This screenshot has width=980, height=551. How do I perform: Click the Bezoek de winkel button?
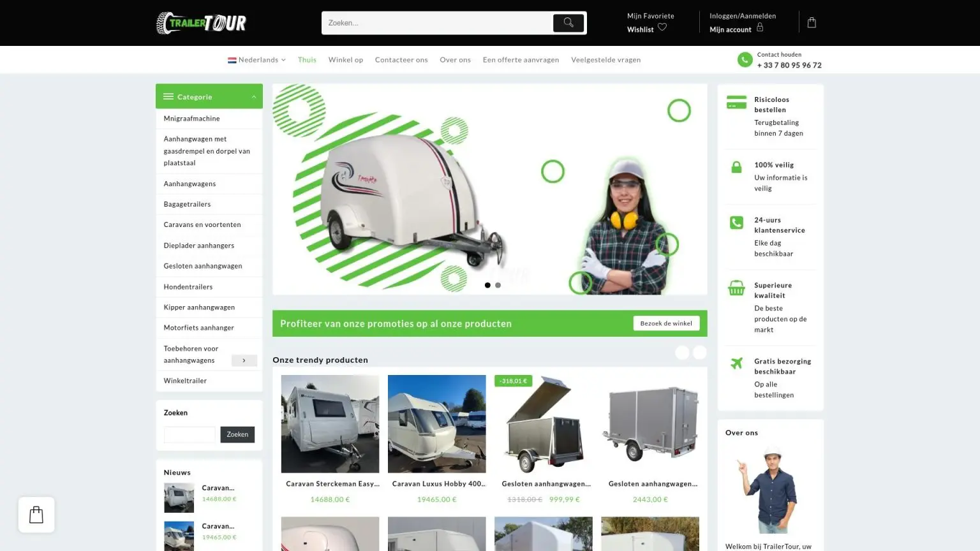665,323
